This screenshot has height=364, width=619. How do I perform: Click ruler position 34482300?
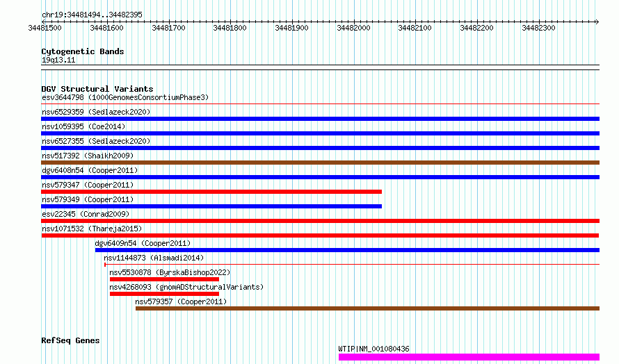(538, 28)
